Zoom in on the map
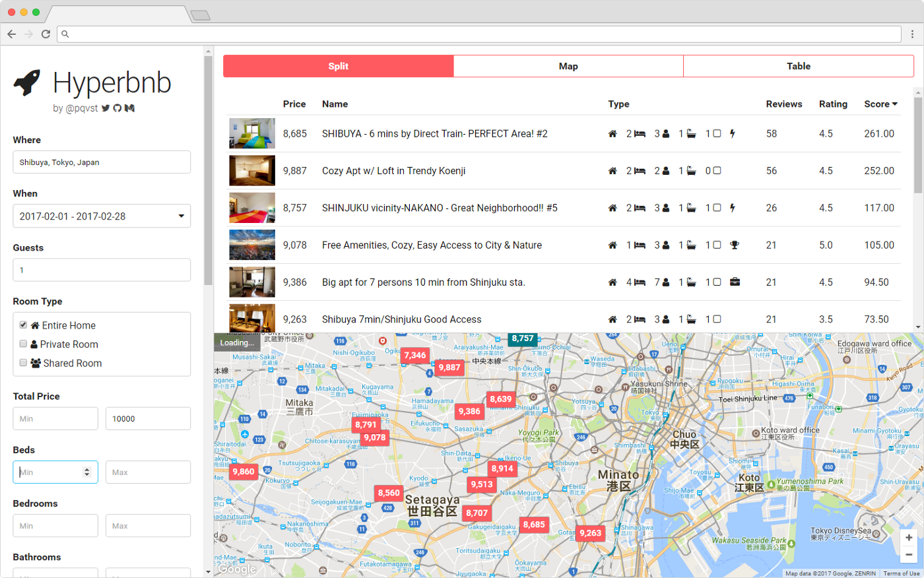The height and width of the screenshot is (578, 924). (x=909, y=538)
